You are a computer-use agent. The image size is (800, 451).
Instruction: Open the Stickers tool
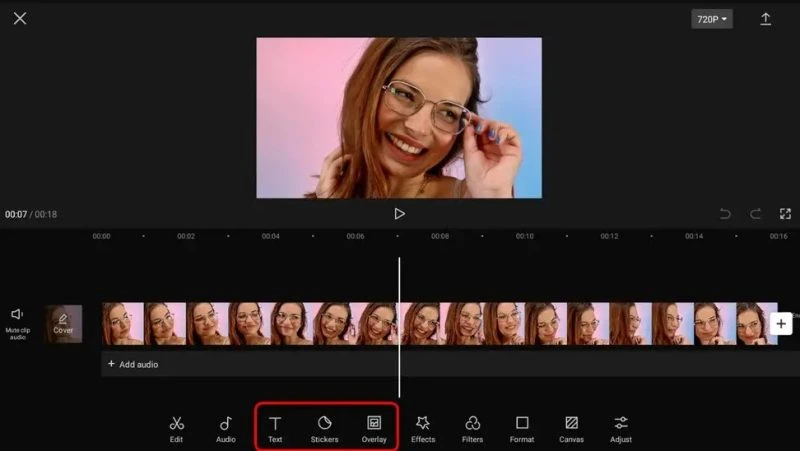pyautogui.click(x=324, y=429)
